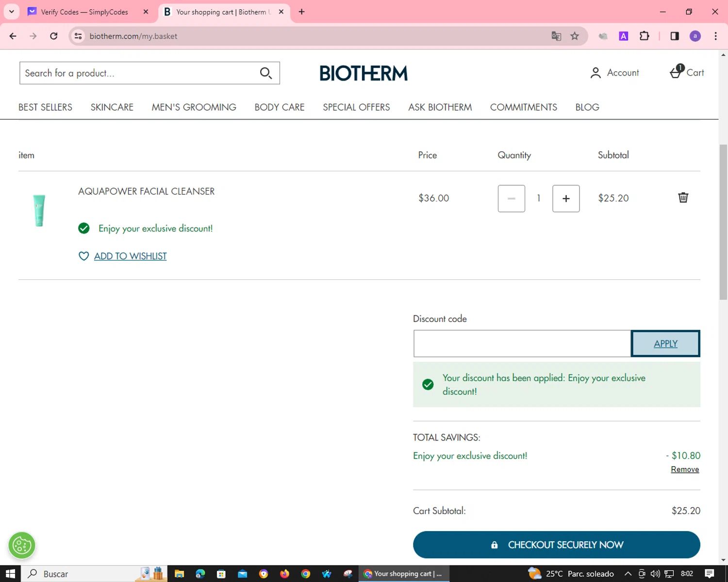Close the Verify Codes SimplyCodes tab
Viewport: 728px width, 582px height.
pos(146,12)
